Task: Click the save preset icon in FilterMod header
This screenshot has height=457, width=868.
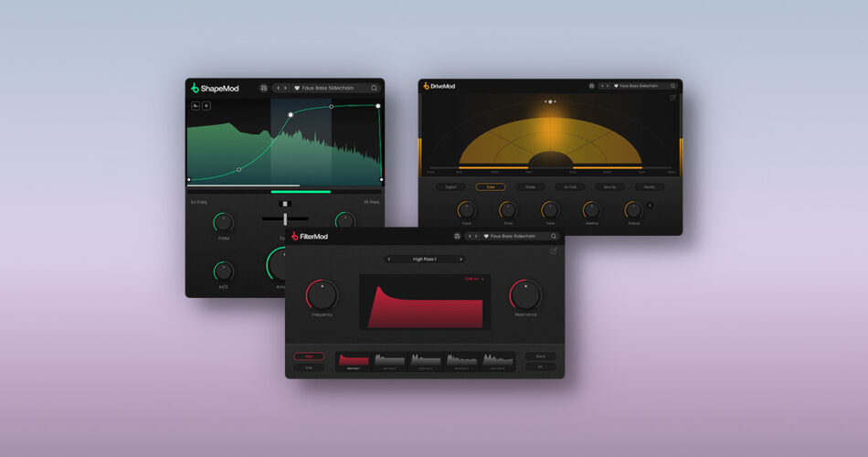Action: click(x=456, y=236)
